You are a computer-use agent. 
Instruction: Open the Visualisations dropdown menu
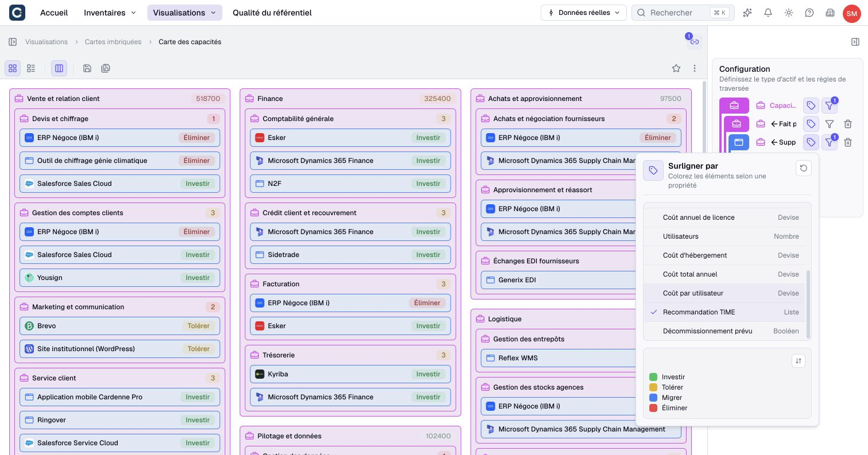point(185,13)
